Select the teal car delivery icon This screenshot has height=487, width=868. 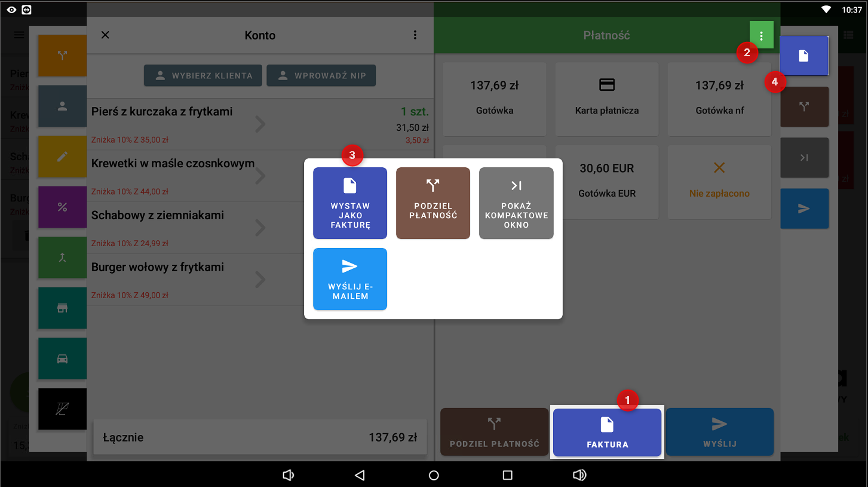click(x=62, y=359)
